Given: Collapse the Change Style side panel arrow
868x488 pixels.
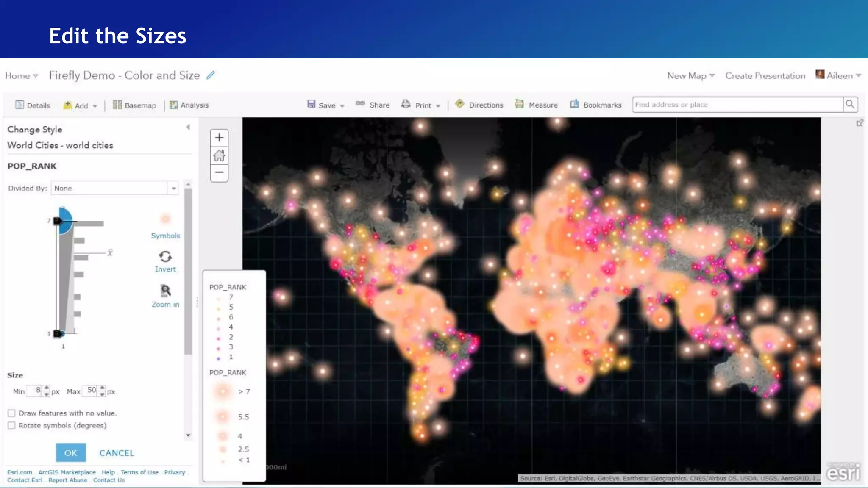Looking at the screenshot, I should coord(188,127).
